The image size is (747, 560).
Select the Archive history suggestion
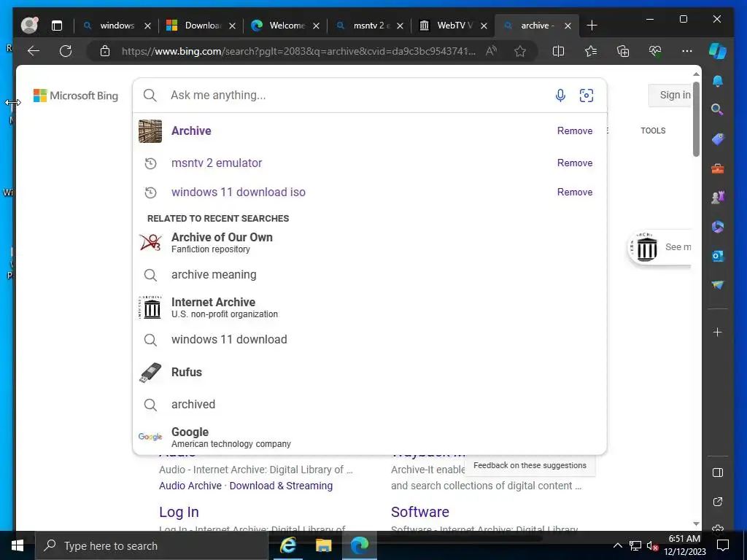tap(369, 131)
